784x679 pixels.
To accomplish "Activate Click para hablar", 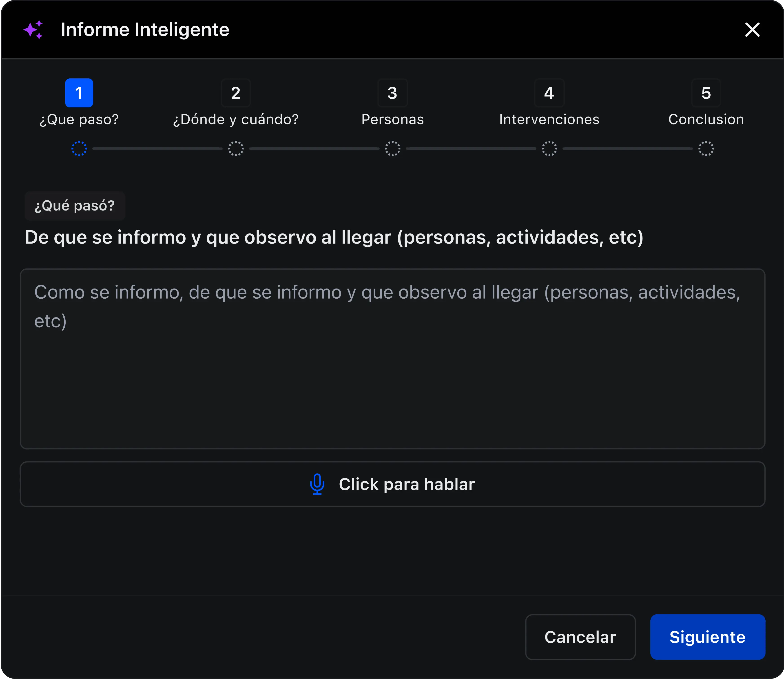I will pyautogui.click(x=392, y=484).
